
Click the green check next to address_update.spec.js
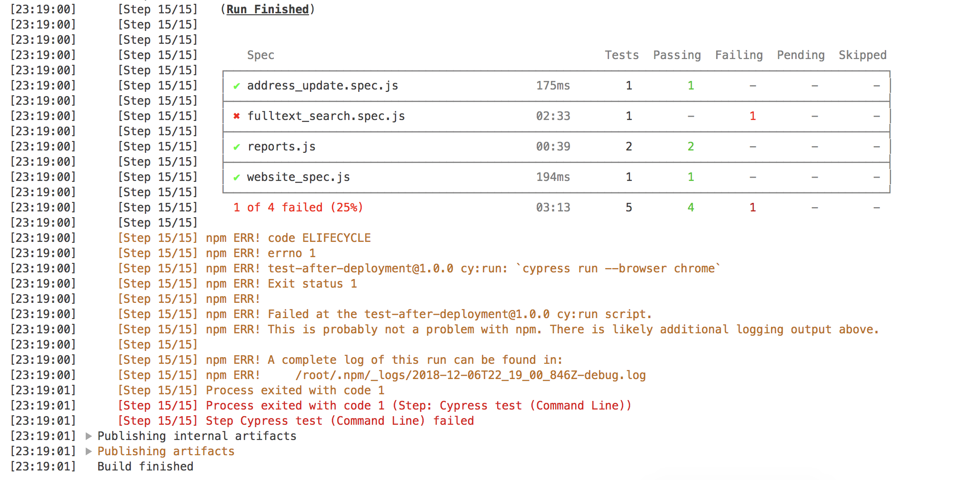pos(237,86)
